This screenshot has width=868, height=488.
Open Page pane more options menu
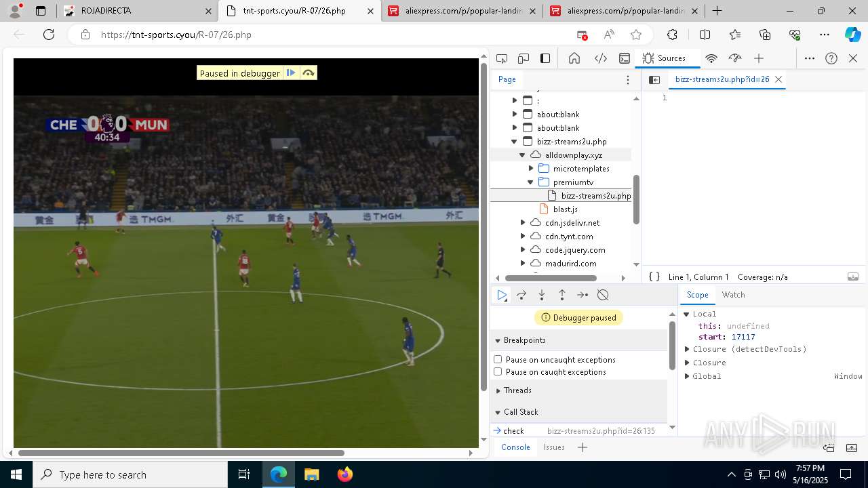628,79
